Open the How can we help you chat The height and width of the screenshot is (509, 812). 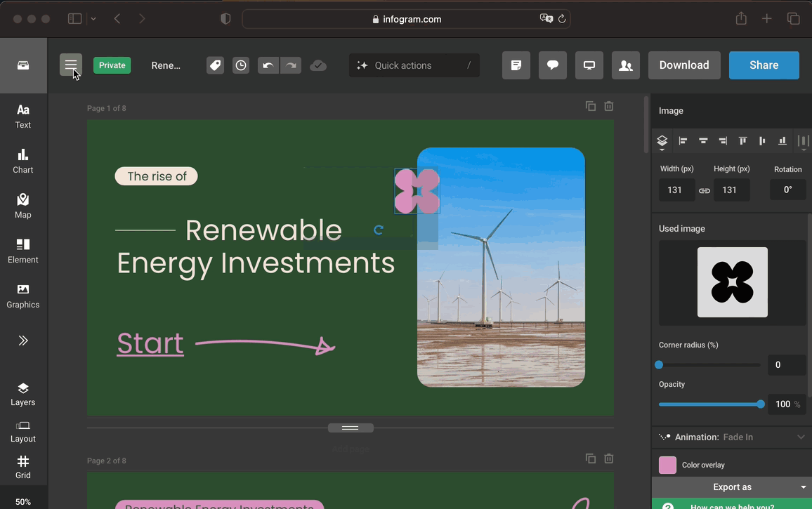732,504
